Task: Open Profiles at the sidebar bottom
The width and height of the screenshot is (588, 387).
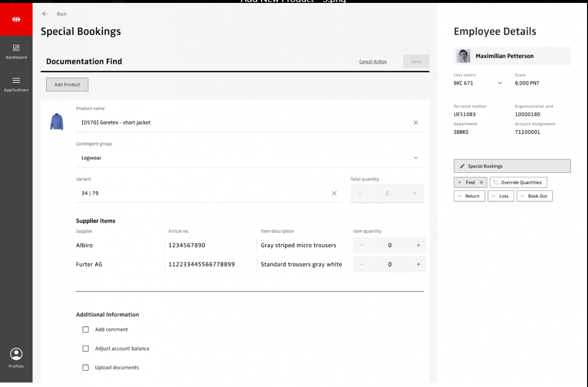Action: [16, 357]
